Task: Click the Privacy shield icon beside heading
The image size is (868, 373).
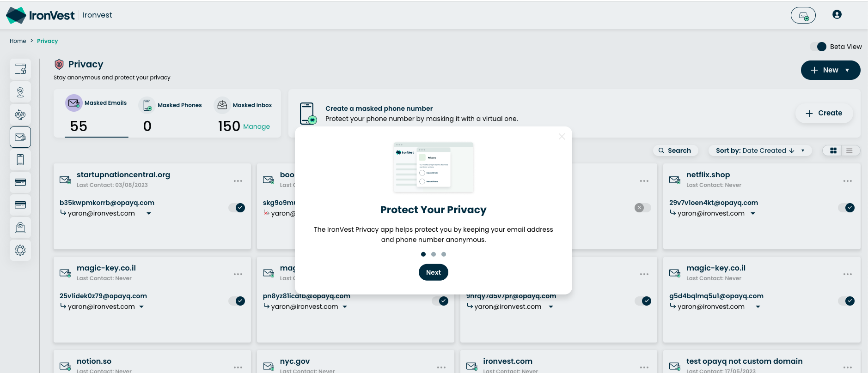Action: coord(59,64)
